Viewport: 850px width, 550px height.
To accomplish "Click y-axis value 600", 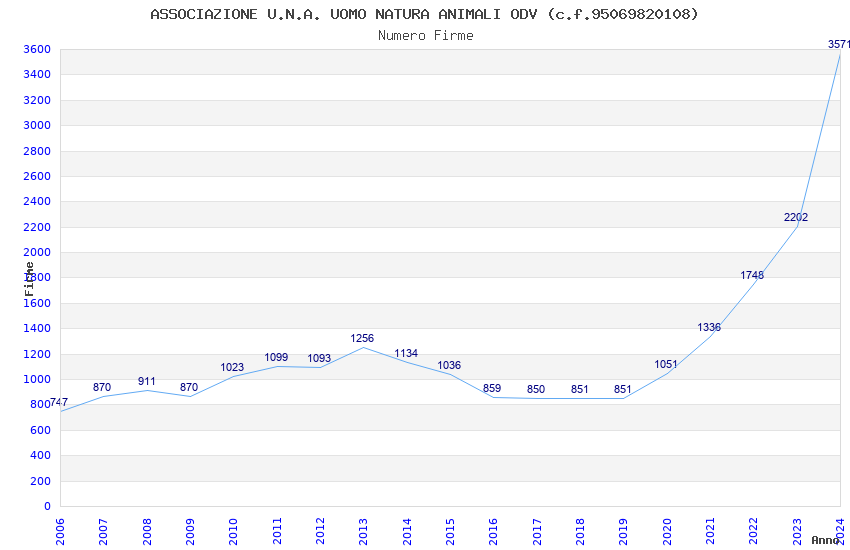I will [40, 430].
